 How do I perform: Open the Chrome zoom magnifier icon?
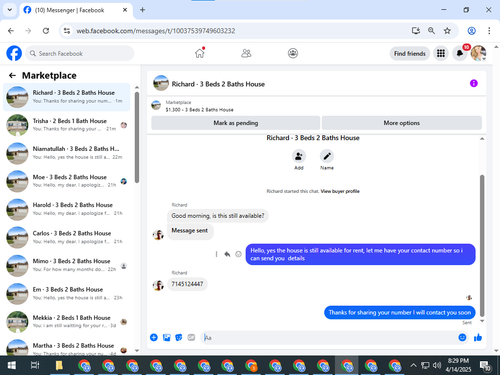(431, 31)
